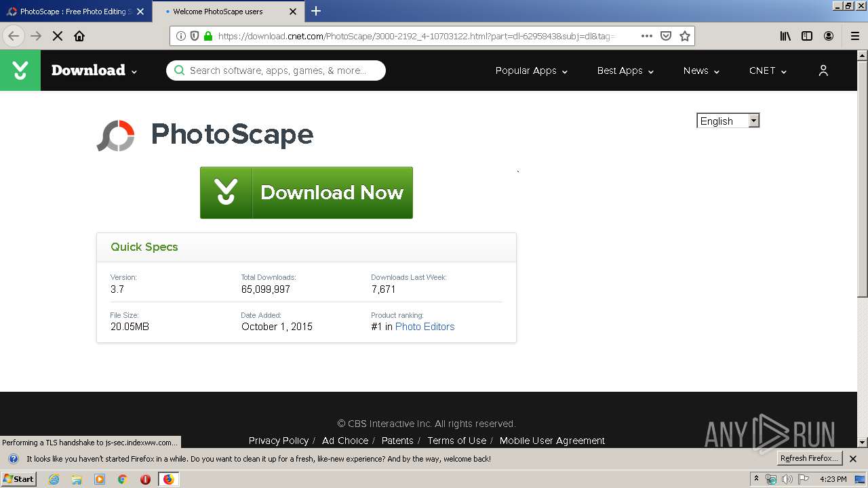
Task: Save page to Pocket icon
Action: click(x=666, y=36)
